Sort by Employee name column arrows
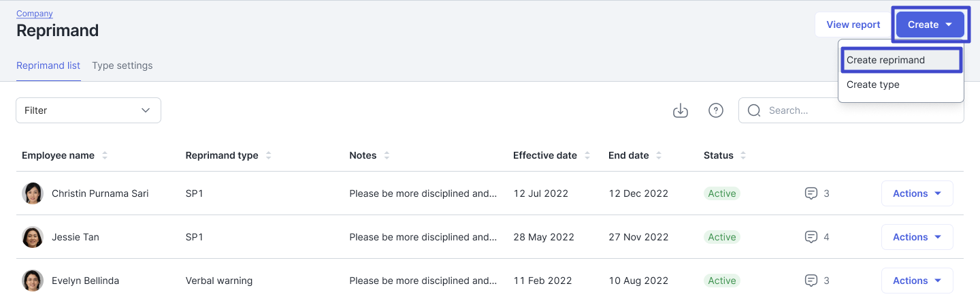980x301 pixels. (x=105, y=155)
